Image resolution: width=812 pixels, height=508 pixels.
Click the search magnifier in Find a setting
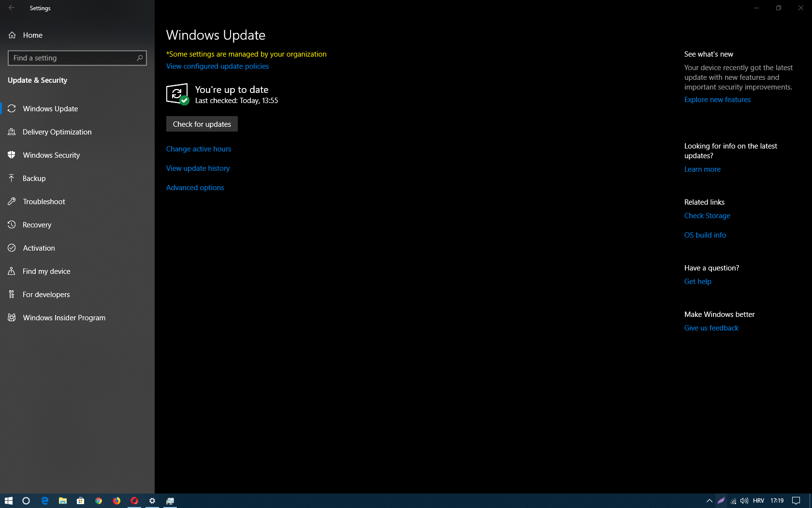click(x=140, y=58)
